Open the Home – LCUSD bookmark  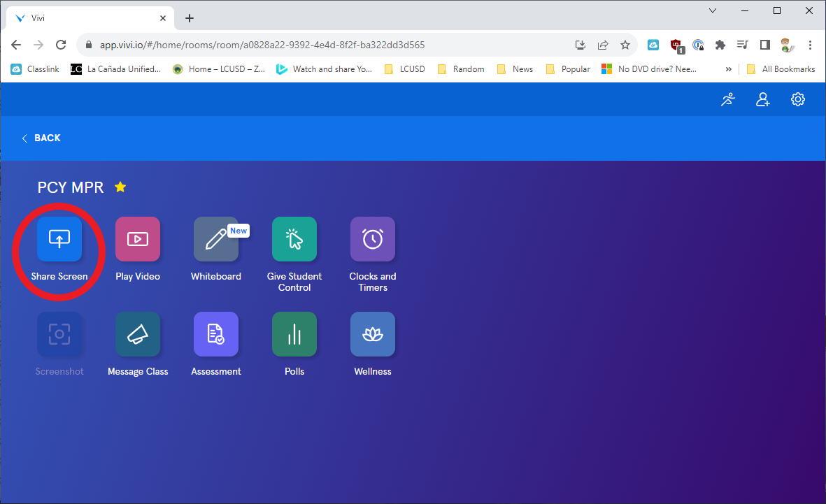click(219, 69)
